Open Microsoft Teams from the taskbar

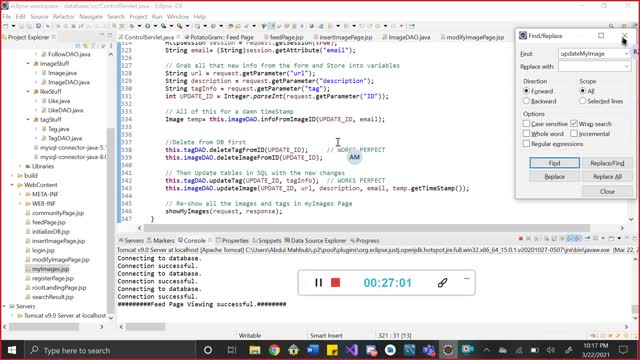tap(429, 350)
